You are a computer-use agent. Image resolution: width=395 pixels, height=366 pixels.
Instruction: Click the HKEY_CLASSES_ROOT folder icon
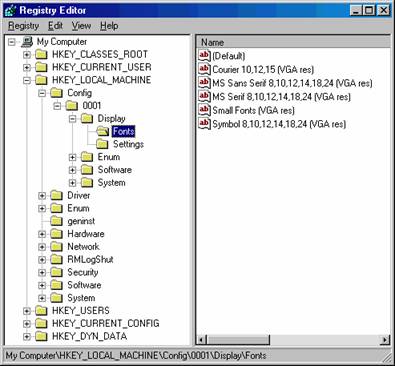(x=41, y=55)
